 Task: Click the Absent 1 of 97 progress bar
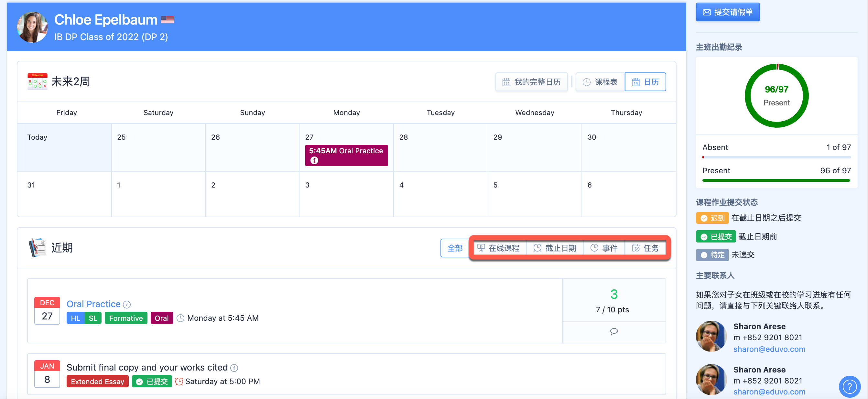coord(776,157)
